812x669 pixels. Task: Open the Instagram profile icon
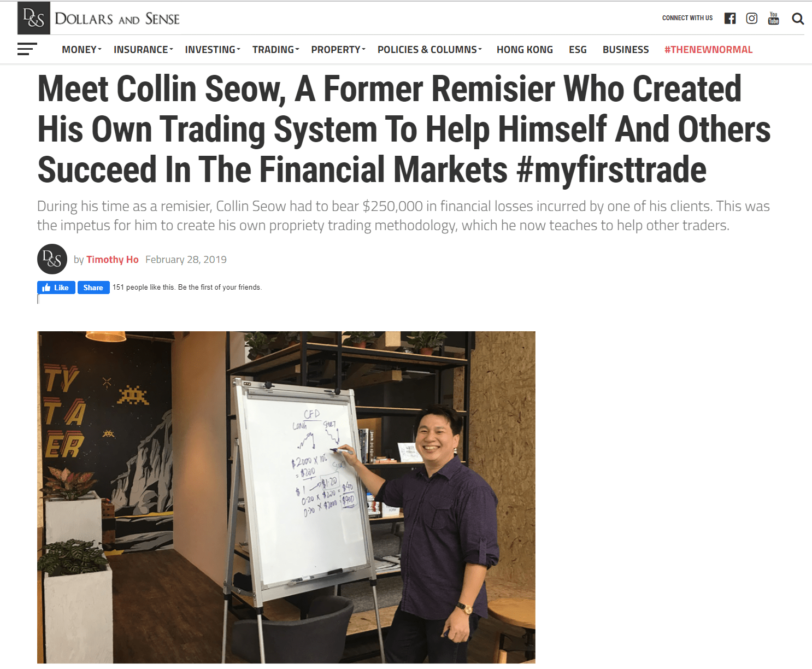[x=752, y=19]
